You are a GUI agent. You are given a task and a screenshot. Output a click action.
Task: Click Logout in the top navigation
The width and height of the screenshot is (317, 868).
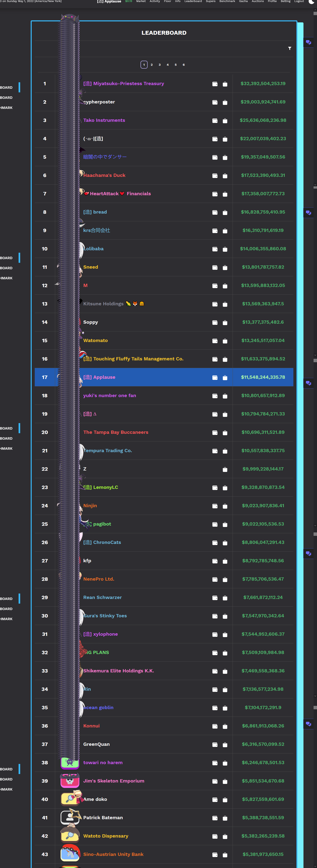tap(299, 1)
